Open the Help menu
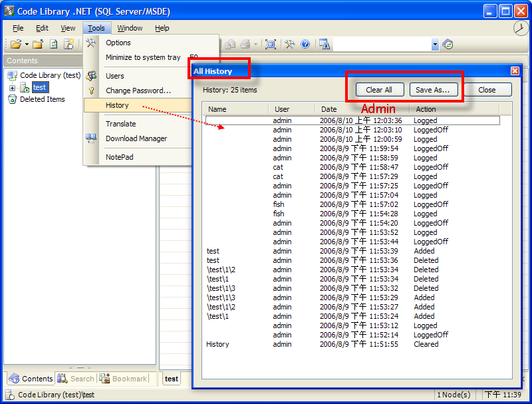This screenshot has height=404, width=532. tap(162, 28)
